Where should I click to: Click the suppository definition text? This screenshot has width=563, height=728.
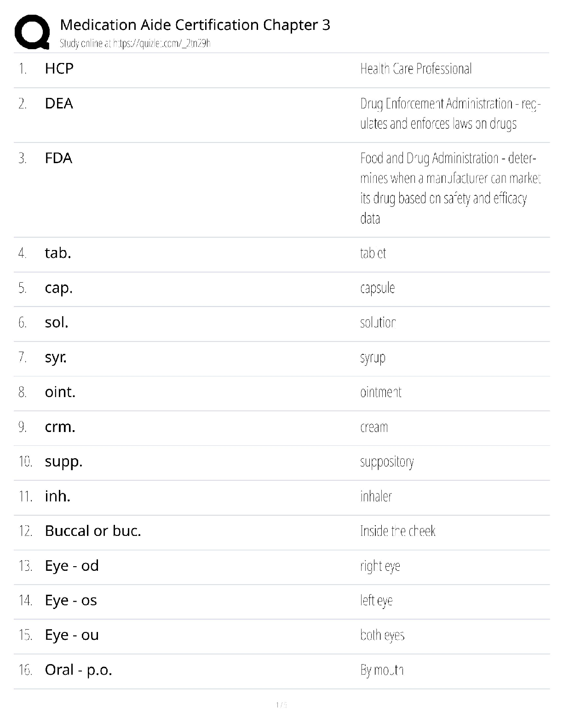[387, 462]
